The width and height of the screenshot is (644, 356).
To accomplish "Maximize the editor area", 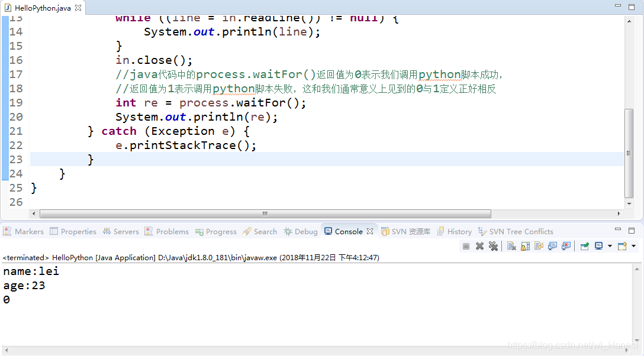I will (x=632, y=7).
